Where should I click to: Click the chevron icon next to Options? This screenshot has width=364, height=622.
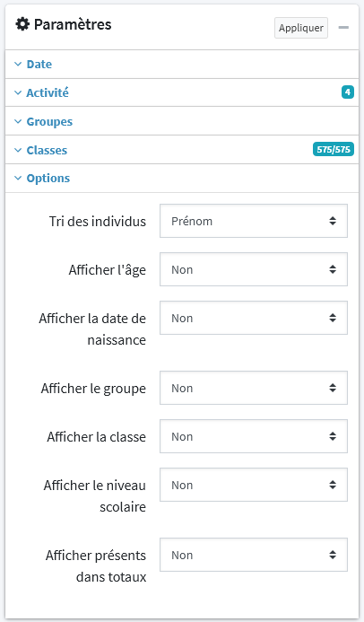tap(18, 178)
